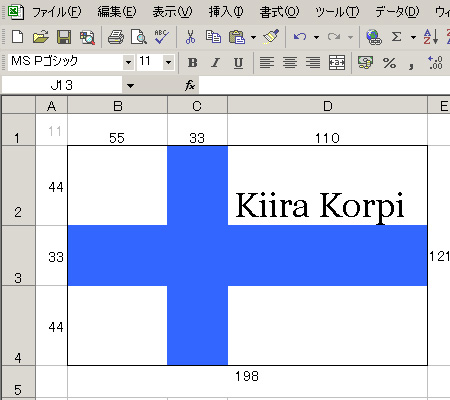This screenshot has height=400, width=450.
Task: Insert a hyperlink with the globe icon
Action: (374, 37)
